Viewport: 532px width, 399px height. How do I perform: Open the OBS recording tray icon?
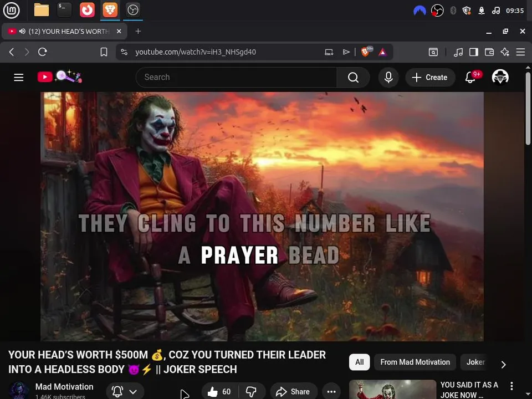click(437, 11)
